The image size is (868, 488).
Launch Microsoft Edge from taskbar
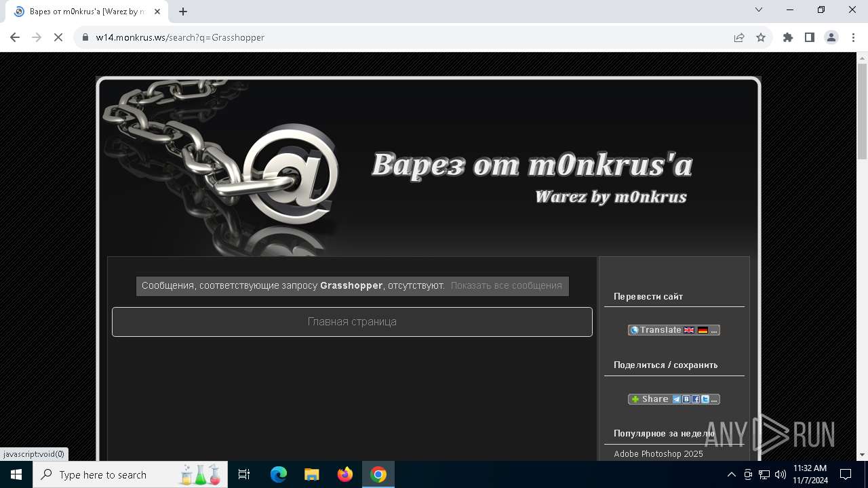[279, 474]
